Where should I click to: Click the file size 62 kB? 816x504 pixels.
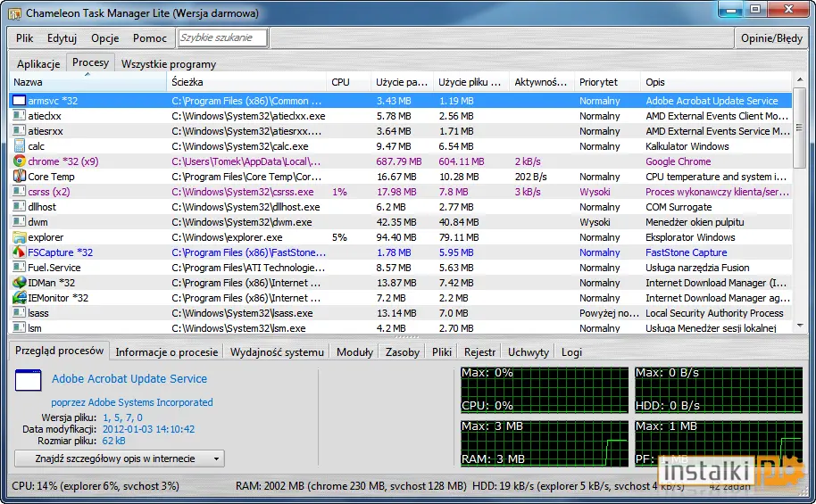113,441
